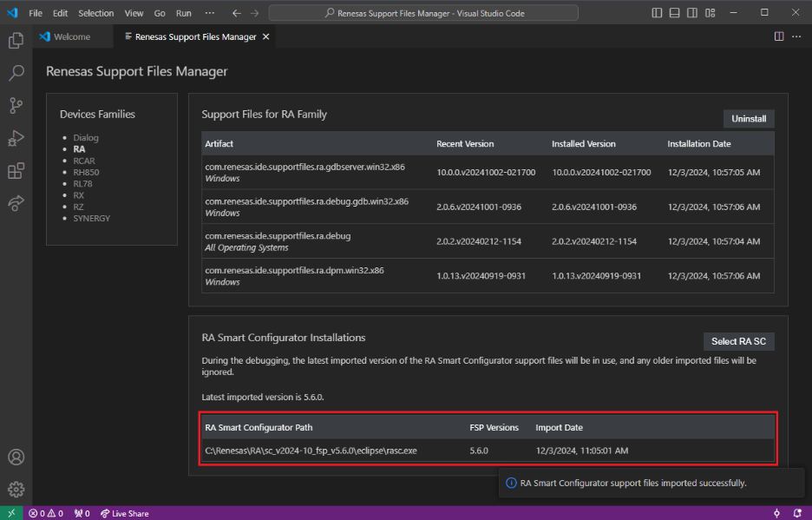Go forward with the navigation arrow

coord(254,13)
